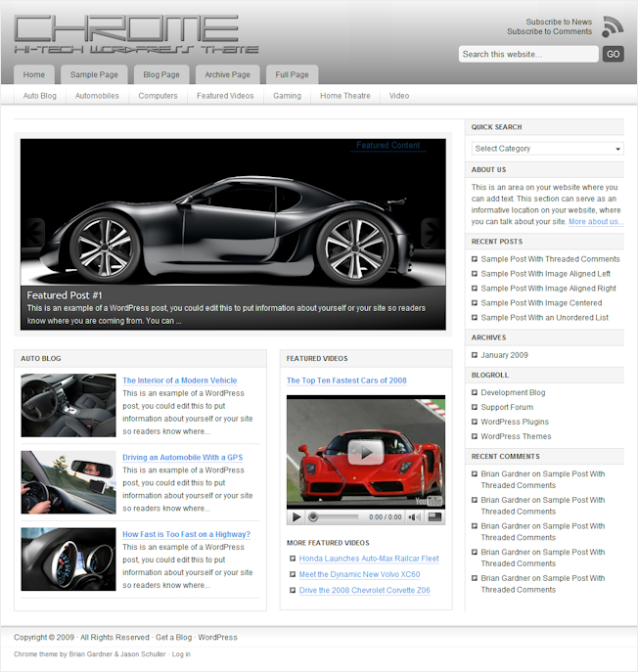The image size is (638, 672).
Task: Click the GPS driving thumbnail
Action: click(68, 482)
